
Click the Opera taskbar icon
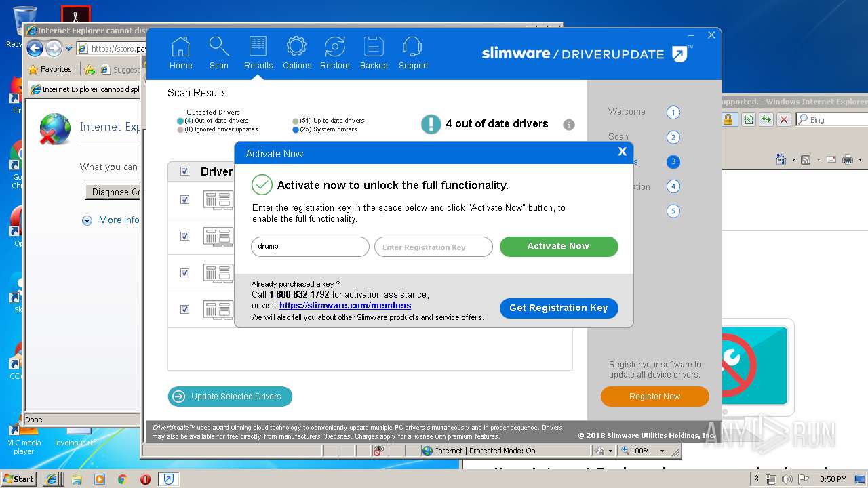[145, 479]
